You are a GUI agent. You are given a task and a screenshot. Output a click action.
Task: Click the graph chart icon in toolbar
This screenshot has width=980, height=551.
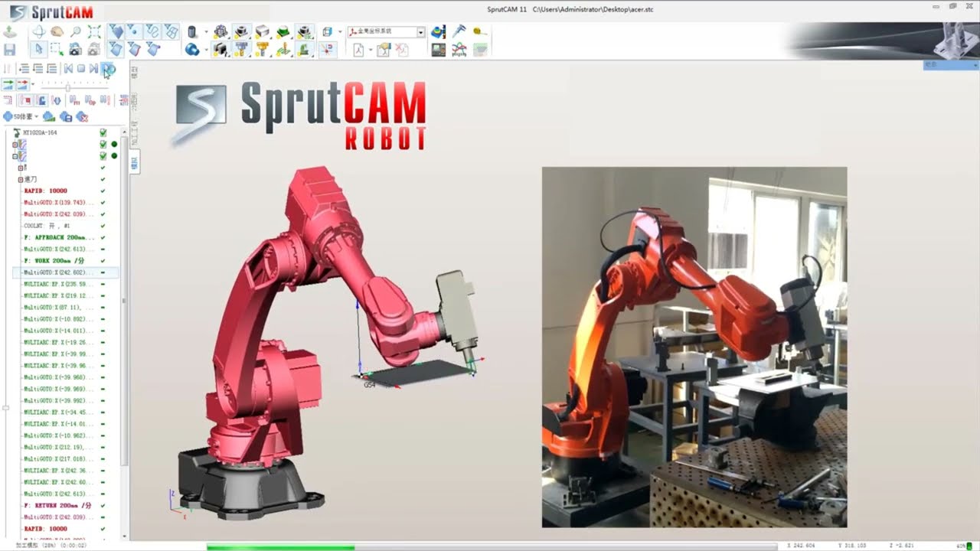point(459,50)
